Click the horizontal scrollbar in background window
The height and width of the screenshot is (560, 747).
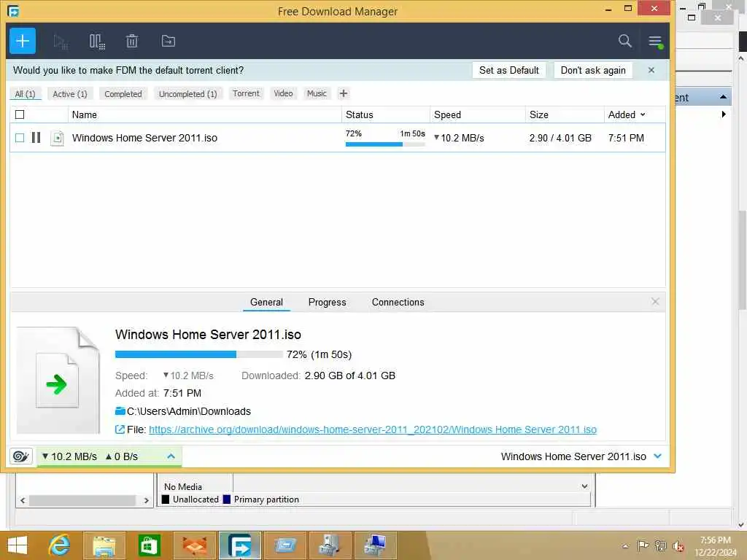pos(82,500)
